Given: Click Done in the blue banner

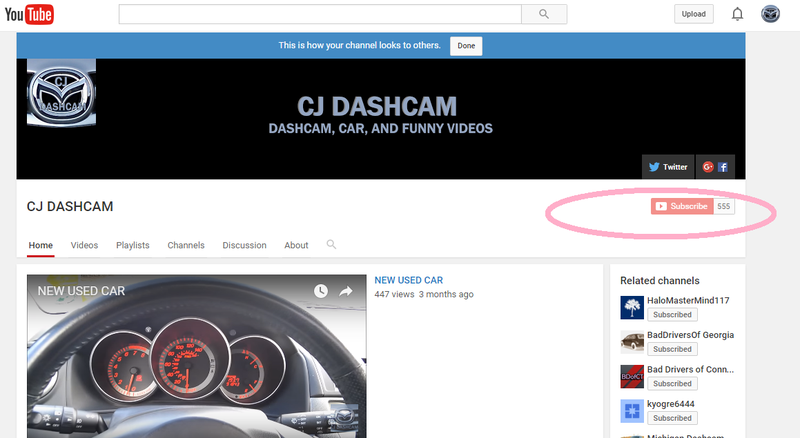Looking at the screenshot, I should point(466,45).
